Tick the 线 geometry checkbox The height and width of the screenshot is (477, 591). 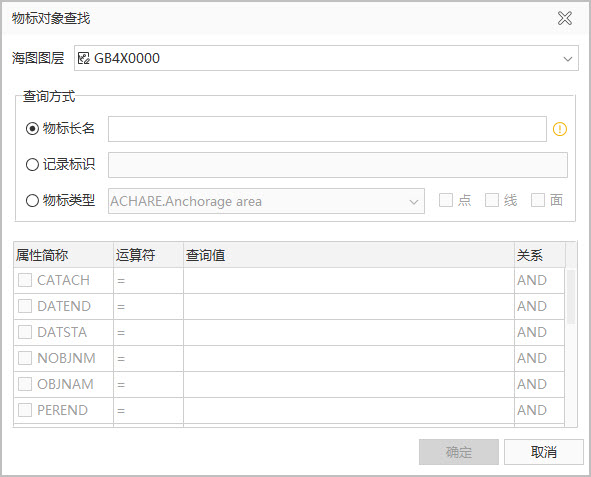tap(491, 200)
